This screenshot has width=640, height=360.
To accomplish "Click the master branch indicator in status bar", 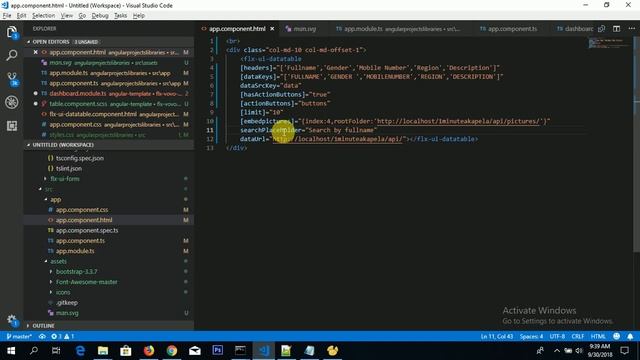I will [19, 336].
